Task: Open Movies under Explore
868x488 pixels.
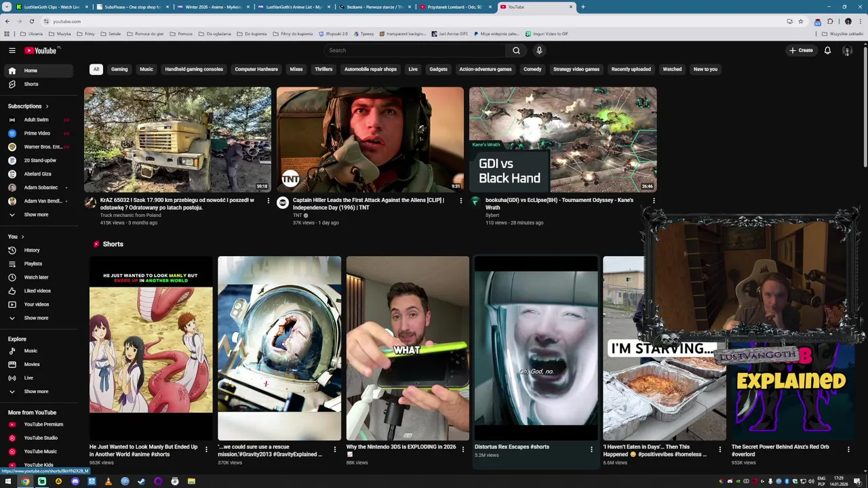Action: click(39, 365)
